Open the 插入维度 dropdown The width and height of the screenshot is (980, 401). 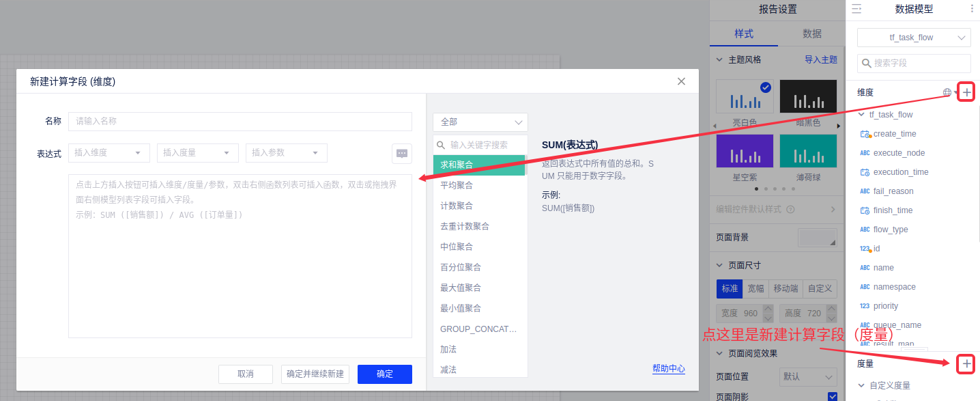[x=109, y=153]
